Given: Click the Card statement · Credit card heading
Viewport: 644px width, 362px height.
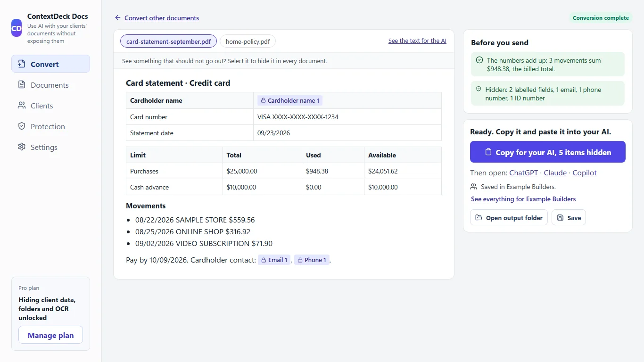Looking at the screenshot, I should (x=178, y=83).
